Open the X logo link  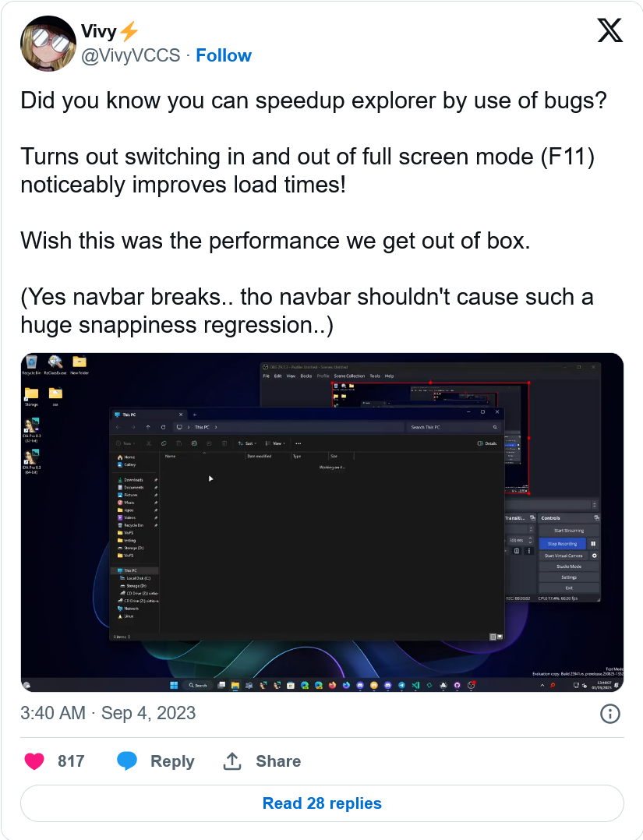pos(609,30)
